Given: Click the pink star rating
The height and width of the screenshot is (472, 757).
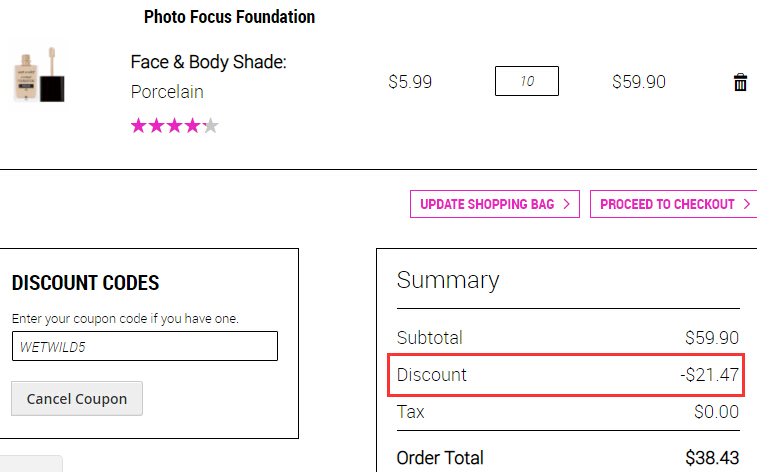Looking at the screenshot, I should pyautogui.click(x=175, y=126).
